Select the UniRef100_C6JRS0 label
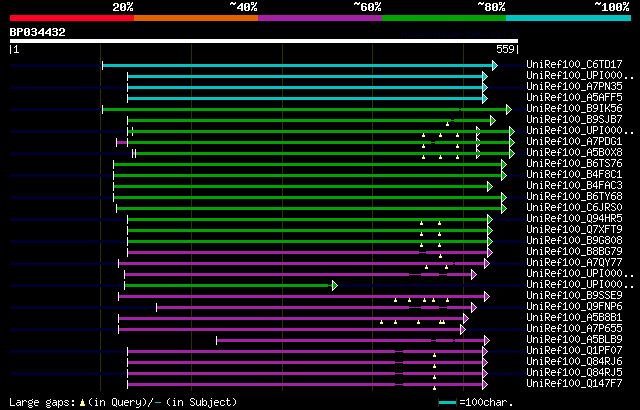The height and width of the screenshot is (410, 640). point(574,207)
